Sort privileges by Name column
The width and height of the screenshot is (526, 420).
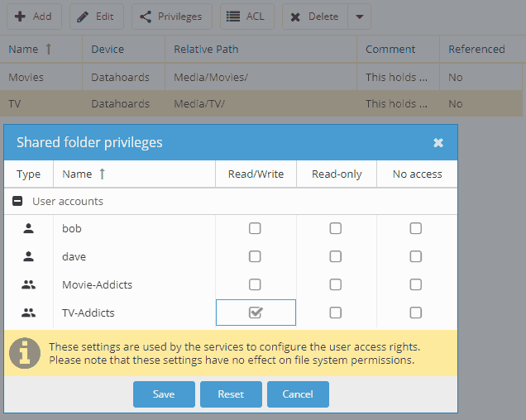77,174
